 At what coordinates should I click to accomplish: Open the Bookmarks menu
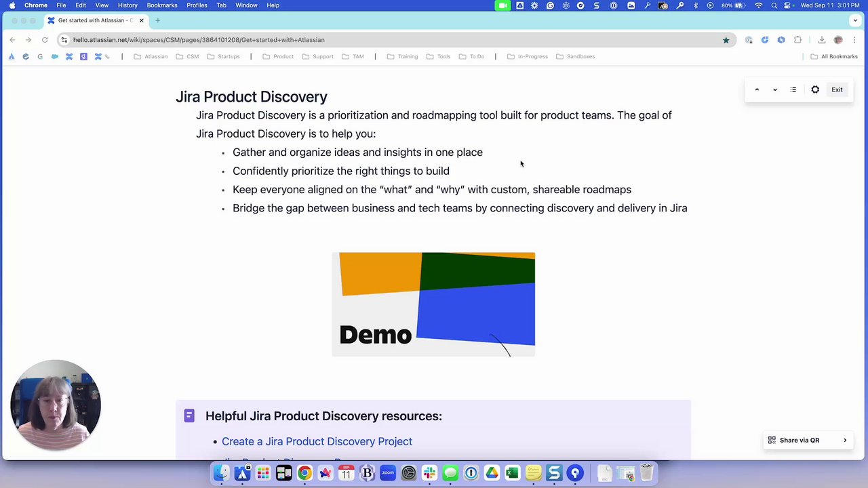coord(162,5)
